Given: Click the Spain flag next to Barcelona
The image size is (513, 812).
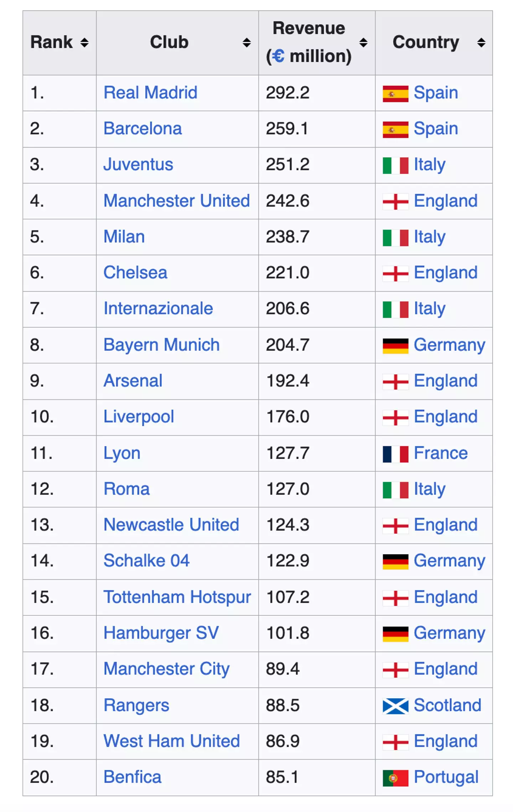Looking at the screenshot, I should pos(395,129).
